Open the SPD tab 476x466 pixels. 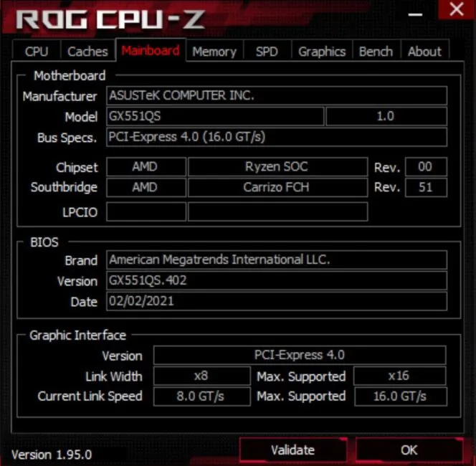click(x=267, y=52)
